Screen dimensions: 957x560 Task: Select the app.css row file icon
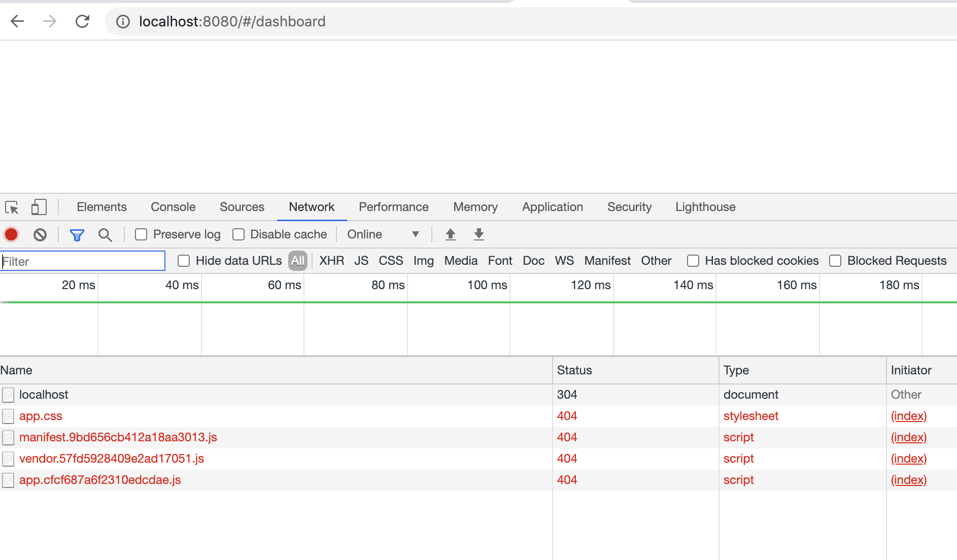pyautogui.click(x=8, y=416)
